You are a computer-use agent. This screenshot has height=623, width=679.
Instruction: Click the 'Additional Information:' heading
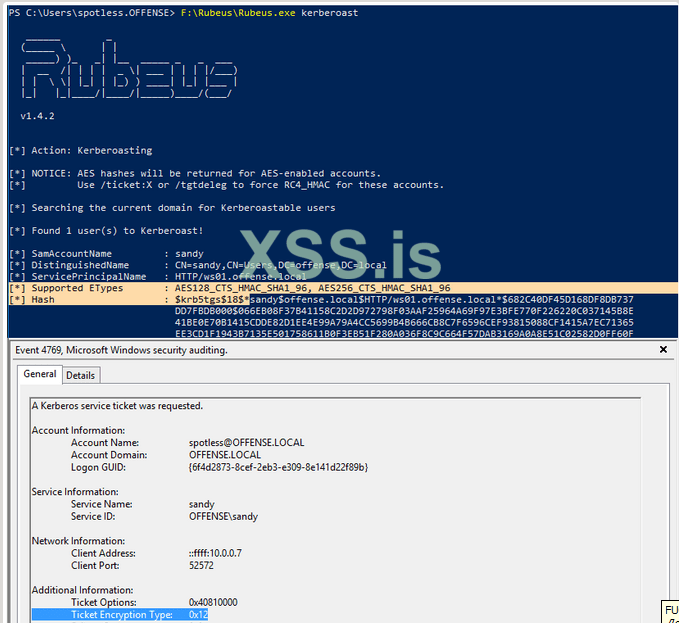point(82,590)
